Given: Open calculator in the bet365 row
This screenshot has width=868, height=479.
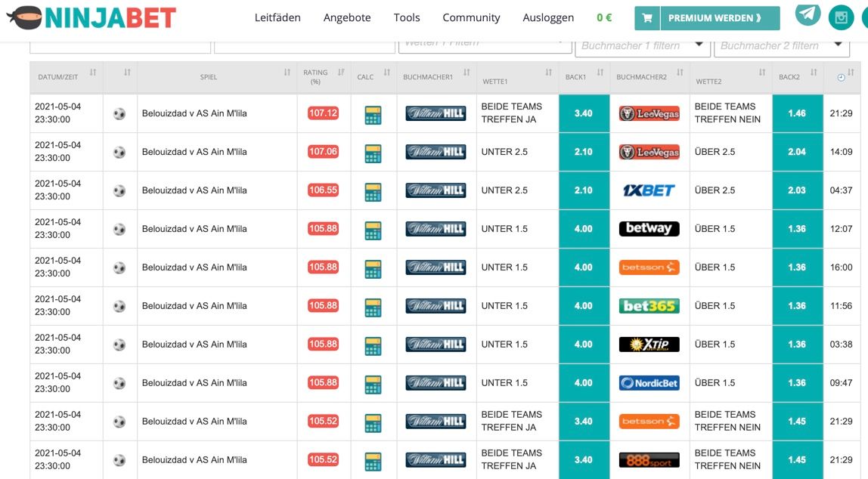Looking at the screenshot, I should tap(373, 307).
